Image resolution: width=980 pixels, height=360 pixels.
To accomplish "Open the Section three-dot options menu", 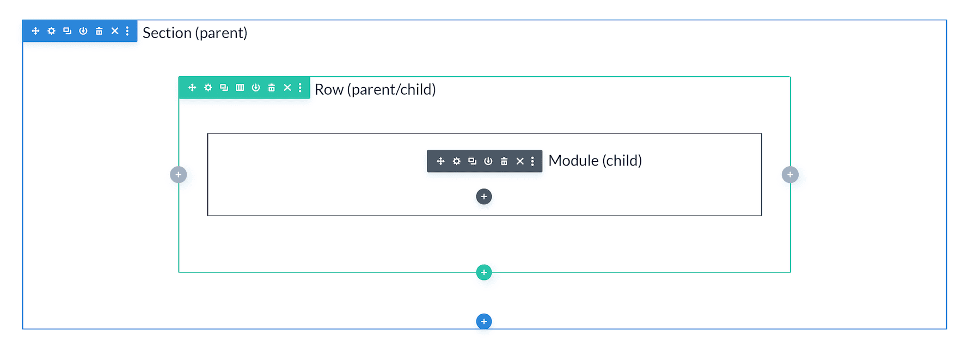I will point(128,31).
